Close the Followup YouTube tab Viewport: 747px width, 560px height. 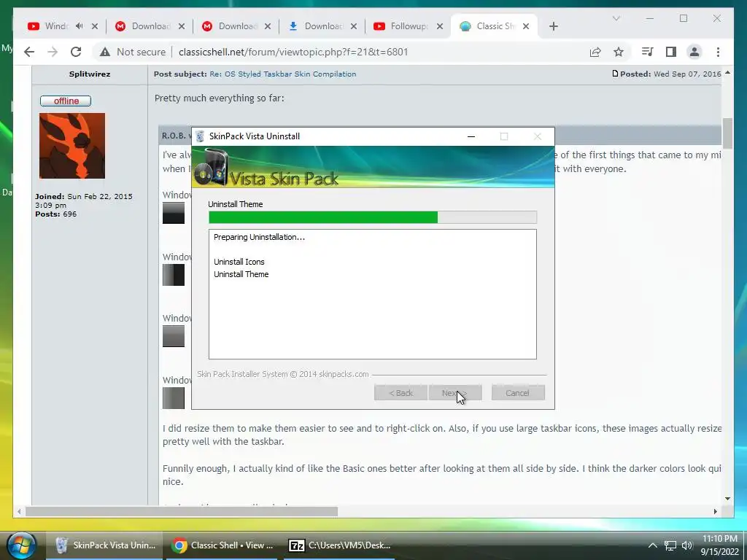(440, 26)
